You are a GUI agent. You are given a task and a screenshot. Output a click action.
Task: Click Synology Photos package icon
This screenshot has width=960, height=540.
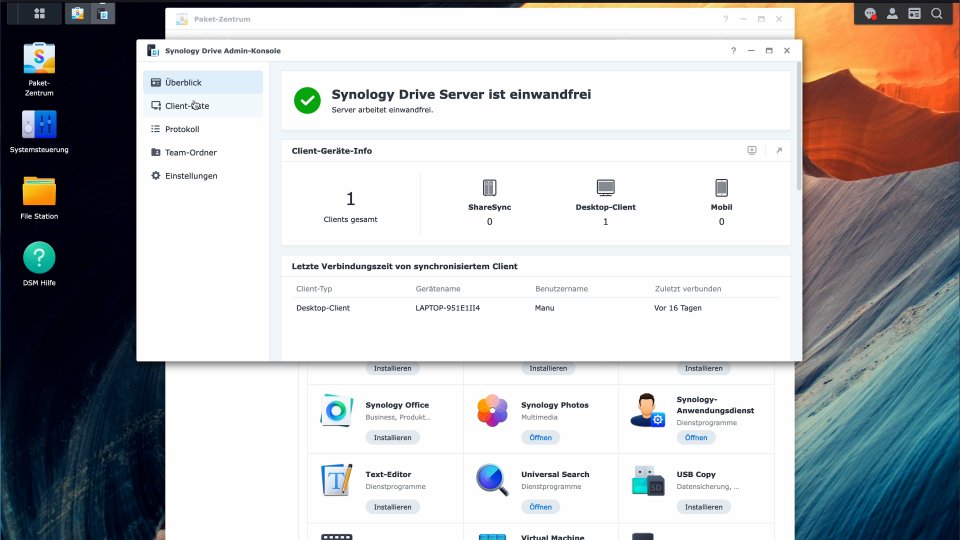[x=492, y=410]
